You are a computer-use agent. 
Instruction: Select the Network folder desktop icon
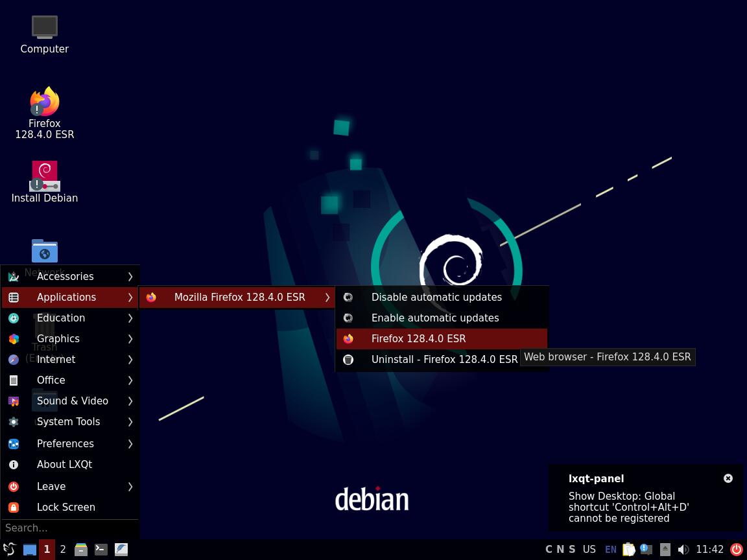[x=44, y=251]
